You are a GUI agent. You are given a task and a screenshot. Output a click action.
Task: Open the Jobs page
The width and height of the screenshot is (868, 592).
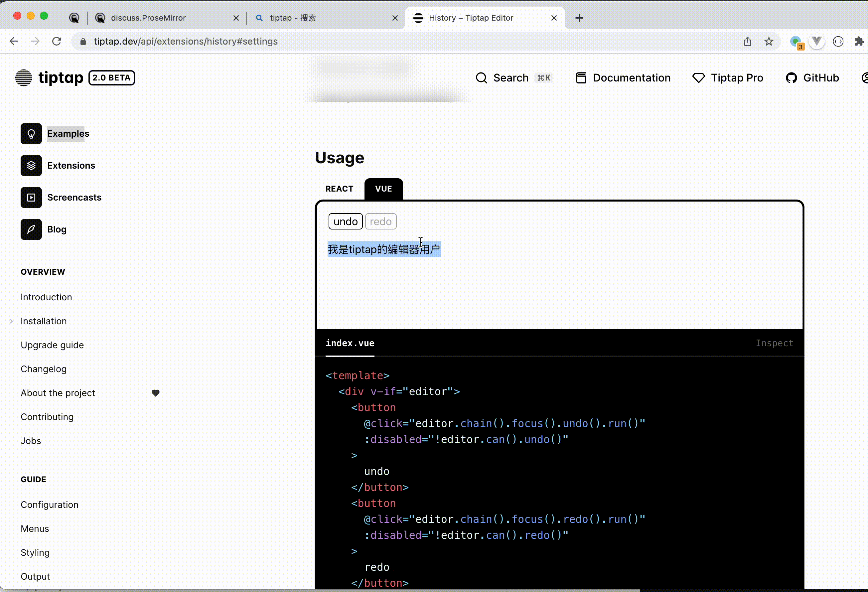[31, 441]
